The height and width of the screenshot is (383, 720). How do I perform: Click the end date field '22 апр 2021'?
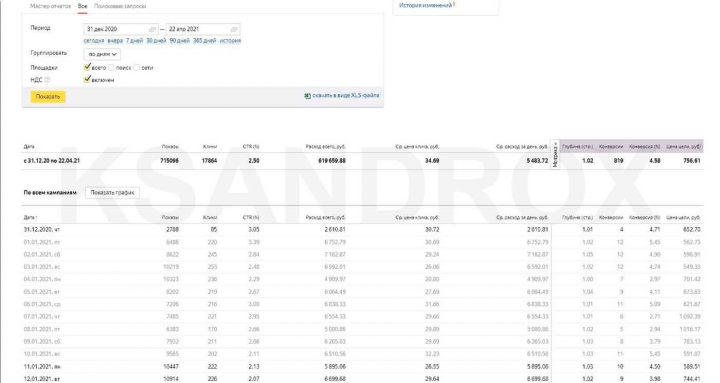(x=203, y=29)
